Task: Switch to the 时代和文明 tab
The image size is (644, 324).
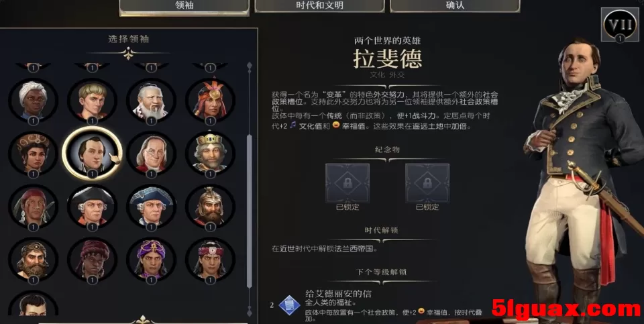Action: tap(319, 6)
